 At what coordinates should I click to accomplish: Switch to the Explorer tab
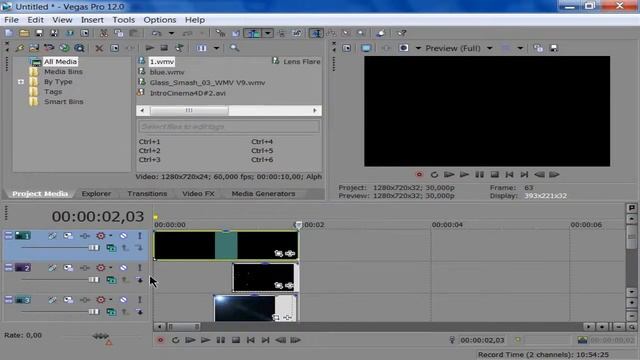(x=96, y=194)
